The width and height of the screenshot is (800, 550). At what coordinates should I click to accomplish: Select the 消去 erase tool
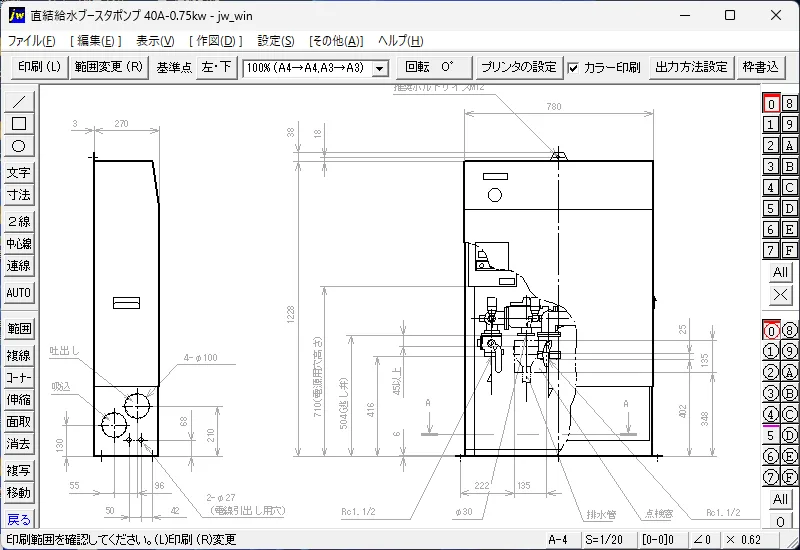click(19, 444)
